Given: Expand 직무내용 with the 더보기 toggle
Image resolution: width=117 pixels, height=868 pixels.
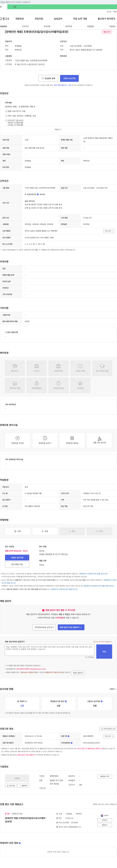Looking at the screenshot, I should point(58,129).
